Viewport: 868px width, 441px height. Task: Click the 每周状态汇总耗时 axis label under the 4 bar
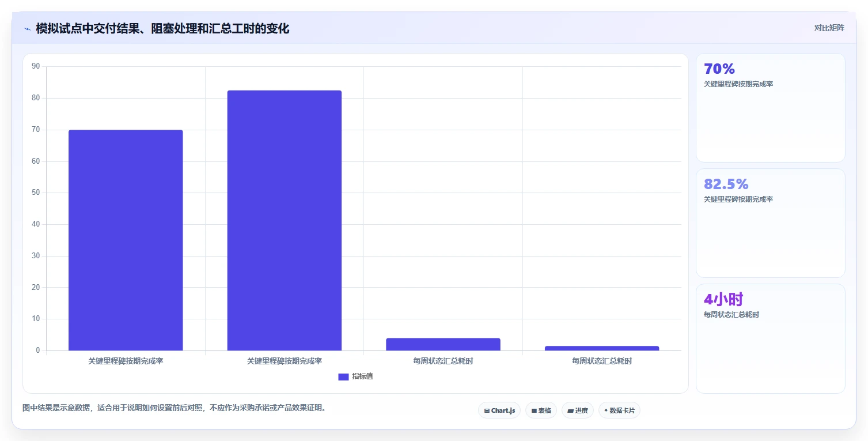[x=443, y=361]
